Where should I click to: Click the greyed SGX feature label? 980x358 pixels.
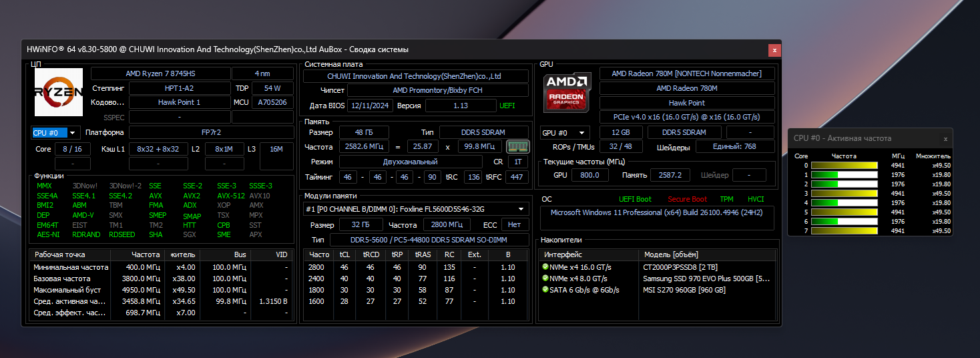pos(190,234)
